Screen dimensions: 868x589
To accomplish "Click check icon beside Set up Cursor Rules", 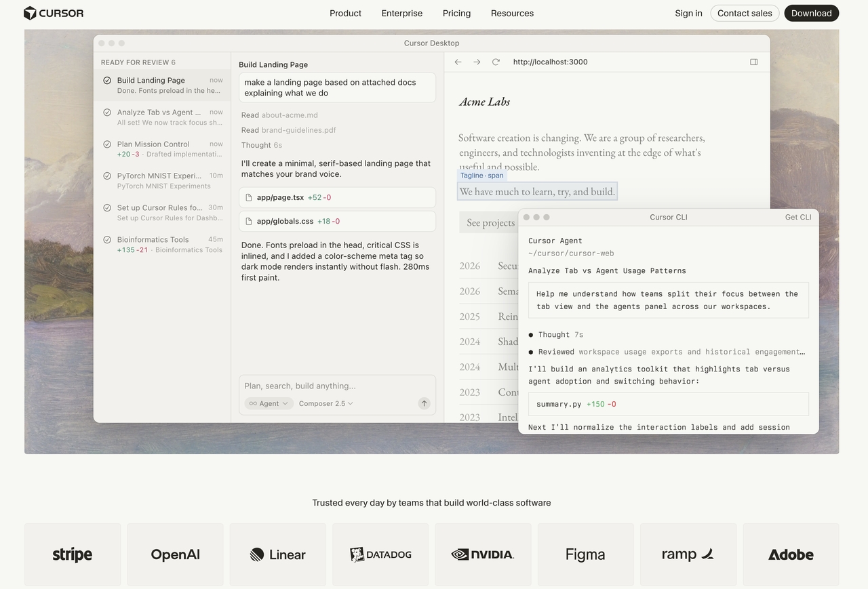I will (107, 207).
